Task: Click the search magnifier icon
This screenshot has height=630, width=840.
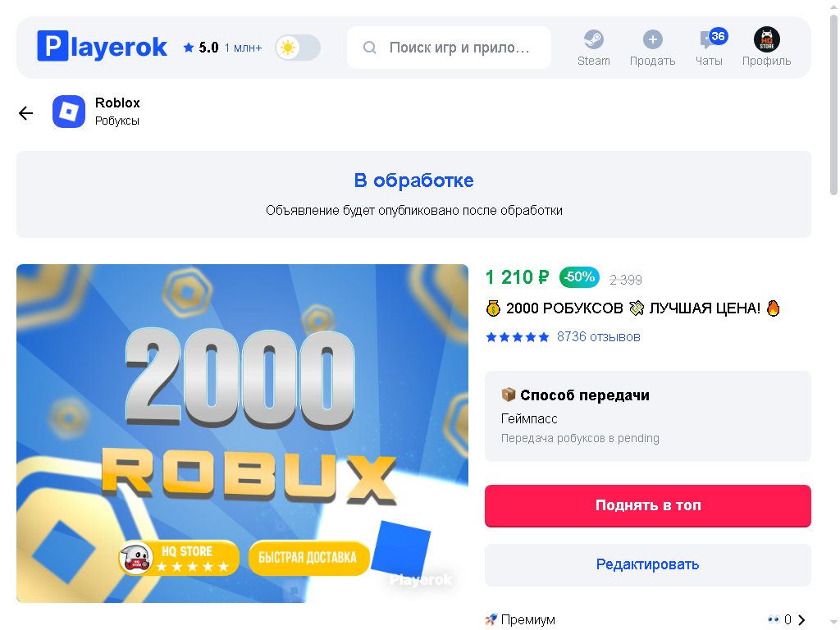Action: 370,48
